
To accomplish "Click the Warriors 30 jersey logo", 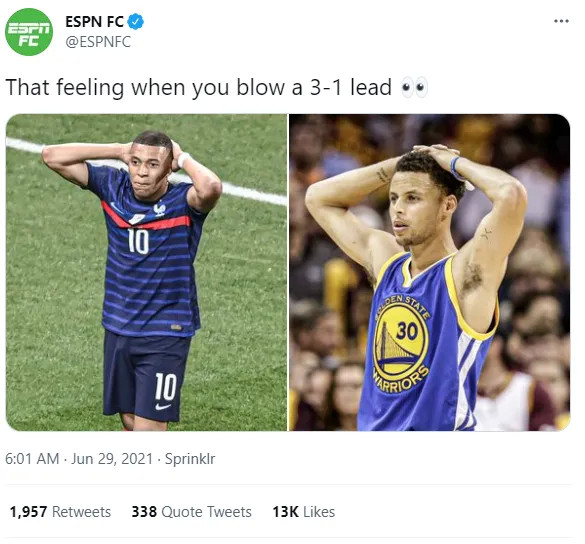I will 401,343.
